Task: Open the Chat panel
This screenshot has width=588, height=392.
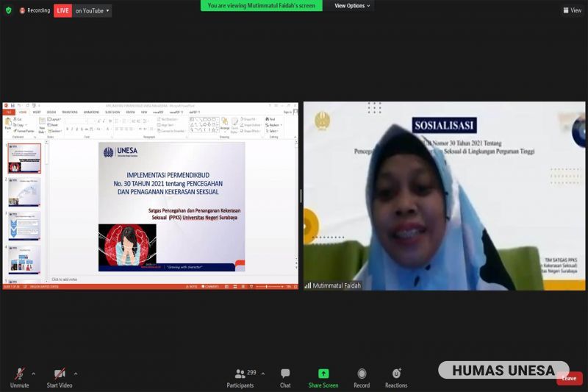Action: (285, 378)
